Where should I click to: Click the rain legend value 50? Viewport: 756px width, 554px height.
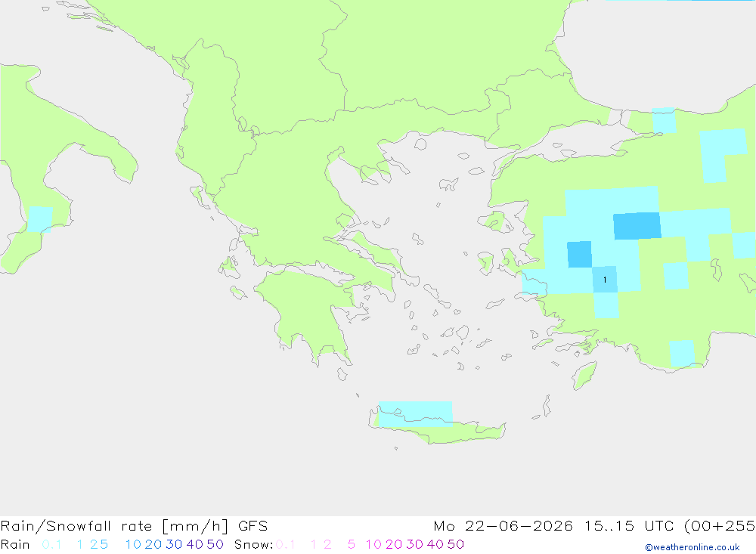215,544
